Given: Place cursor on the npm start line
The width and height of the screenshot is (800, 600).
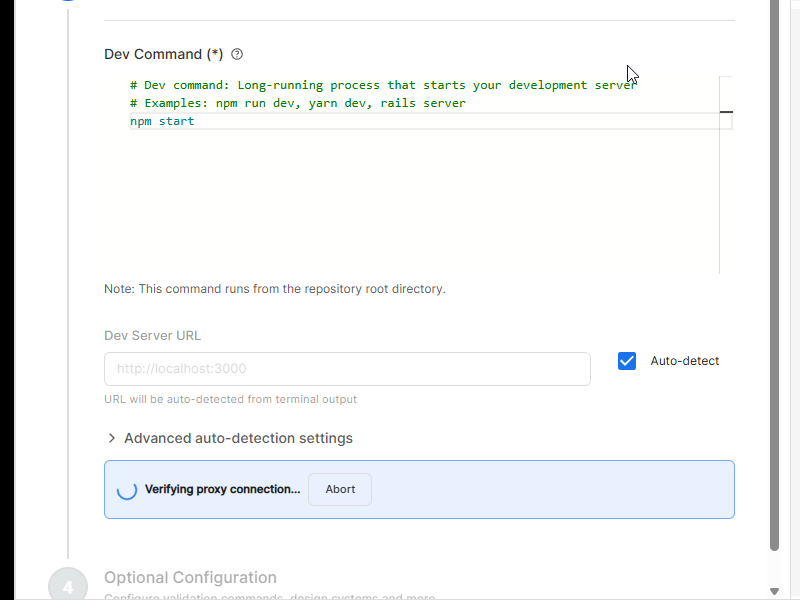Looking at the screenshot, I should 162,121.
